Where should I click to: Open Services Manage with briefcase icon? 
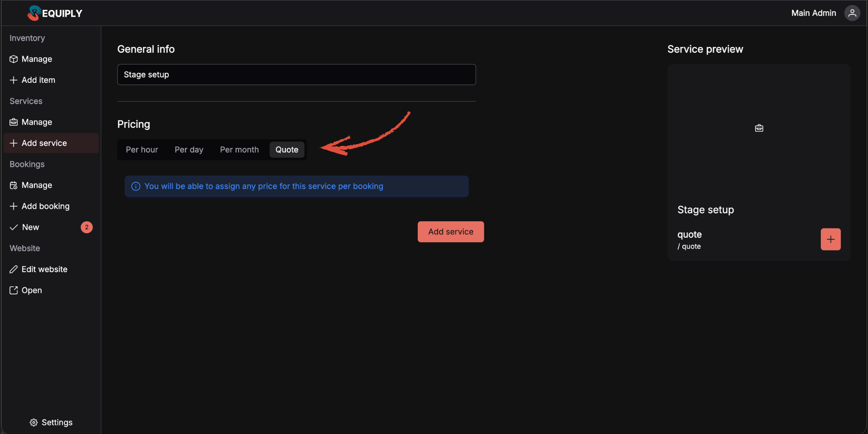[36, 122]
